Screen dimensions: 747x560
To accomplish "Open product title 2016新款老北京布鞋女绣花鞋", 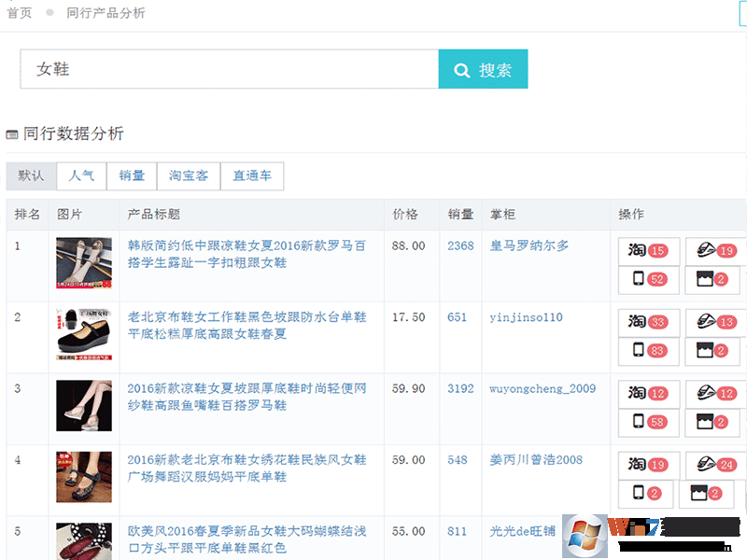I will [247, 469].
